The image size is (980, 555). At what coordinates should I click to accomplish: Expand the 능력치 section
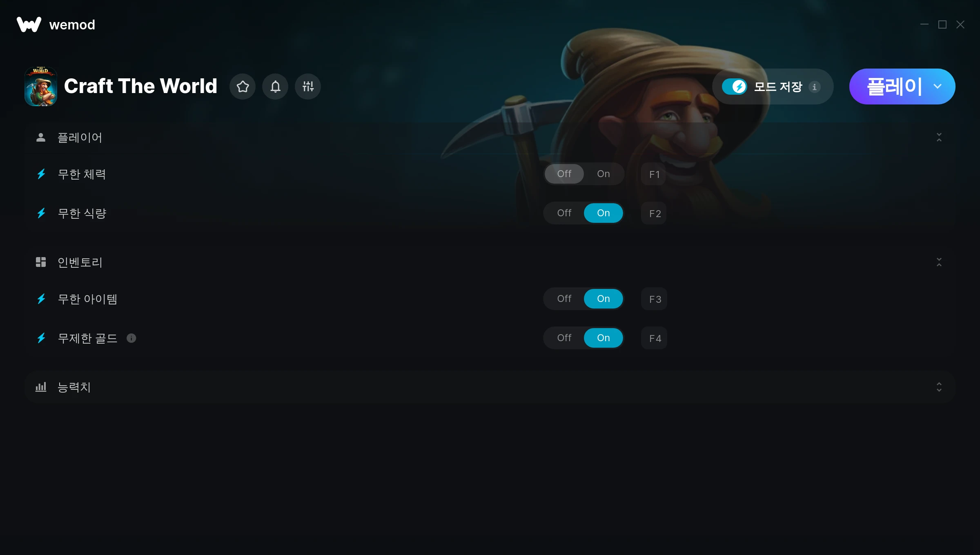tap(939, 387)
